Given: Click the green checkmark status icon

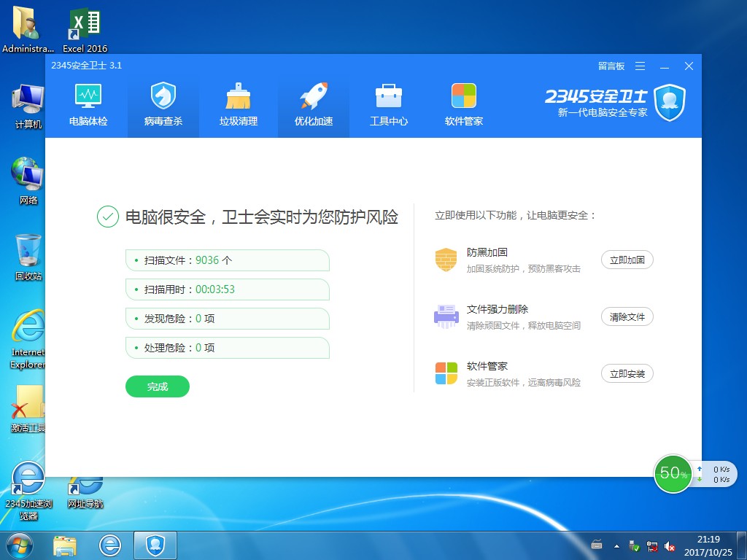Looking at the screenshot, I should point(108,217).
